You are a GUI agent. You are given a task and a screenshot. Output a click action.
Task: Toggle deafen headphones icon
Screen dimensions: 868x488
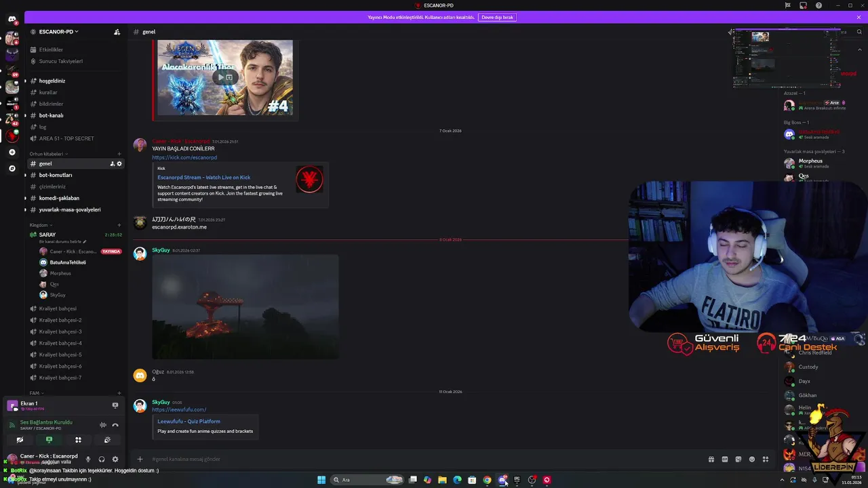tap(101, 460)
